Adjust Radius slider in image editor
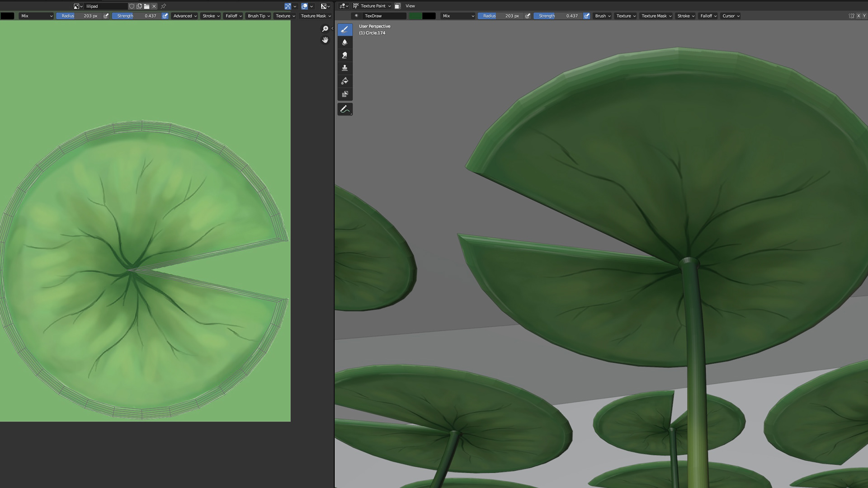 click(79, 16)
